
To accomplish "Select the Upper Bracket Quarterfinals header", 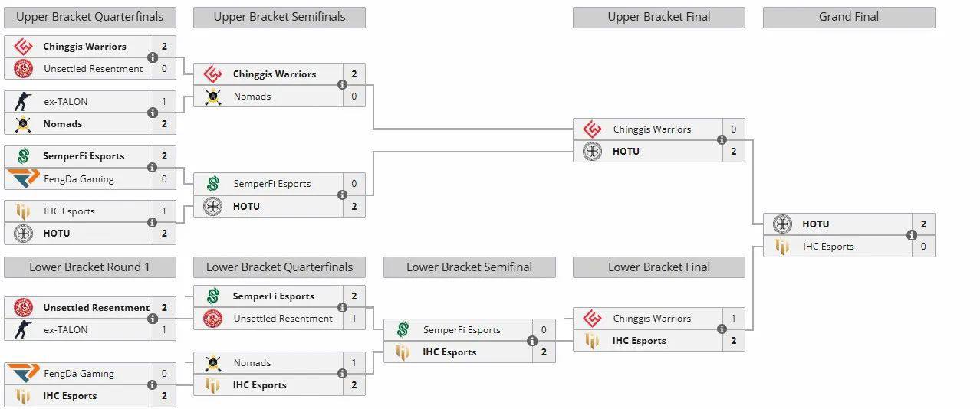I will click(x=90, y=17).
